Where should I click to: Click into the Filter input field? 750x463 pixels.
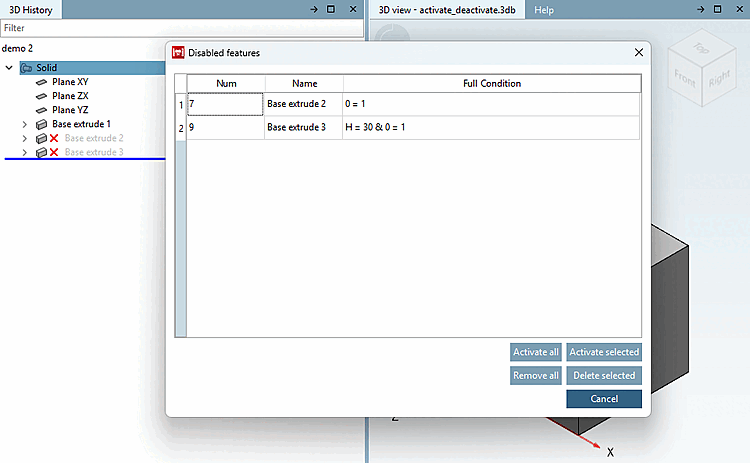point(182,28)
